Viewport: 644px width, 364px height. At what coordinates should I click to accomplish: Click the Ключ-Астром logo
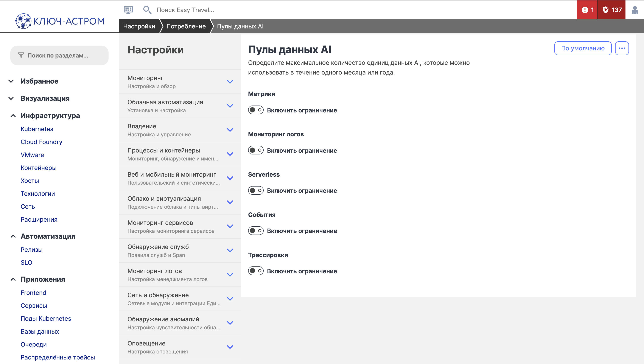(x=60, y=21)
